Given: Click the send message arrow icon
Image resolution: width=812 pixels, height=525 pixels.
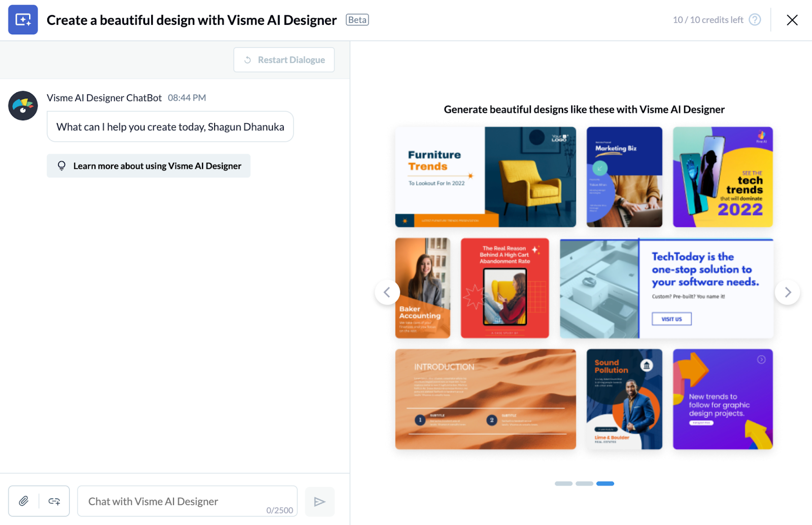Looking at the screenshot, I should [x=320, y=502].
